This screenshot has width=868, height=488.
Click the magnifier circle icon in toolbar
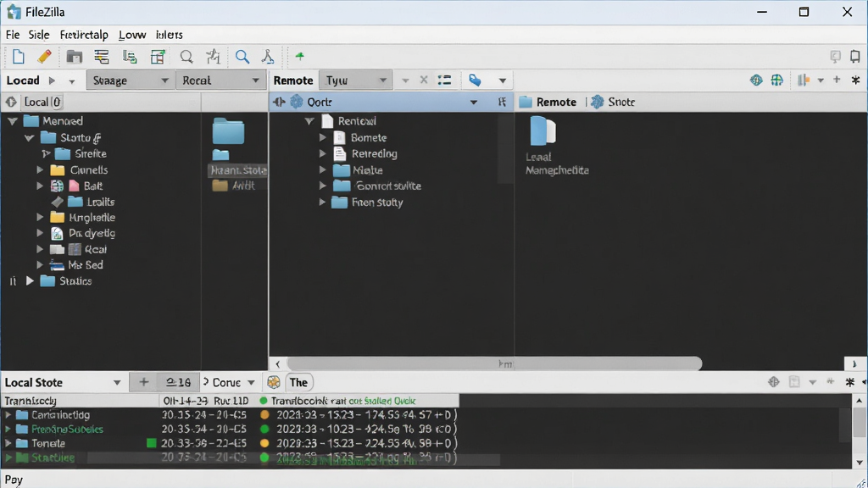[186, 57]
